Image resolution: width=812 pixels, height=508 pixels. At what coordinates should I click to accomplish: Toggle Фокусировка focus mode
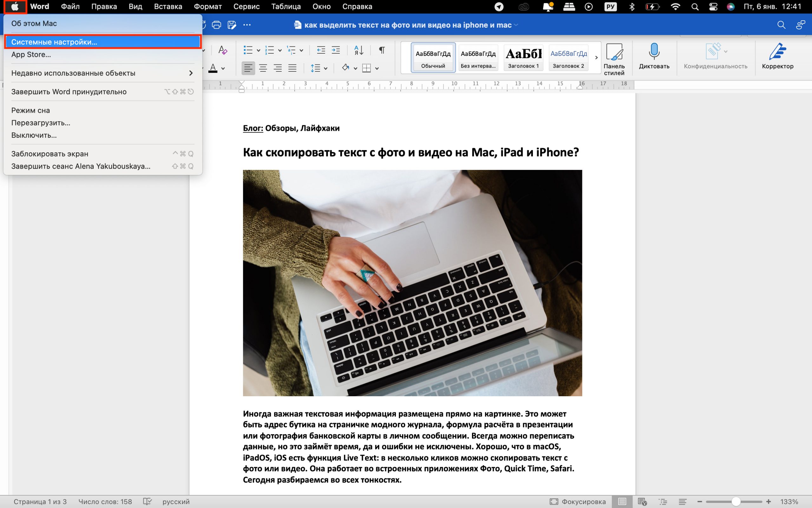[578, 502]
